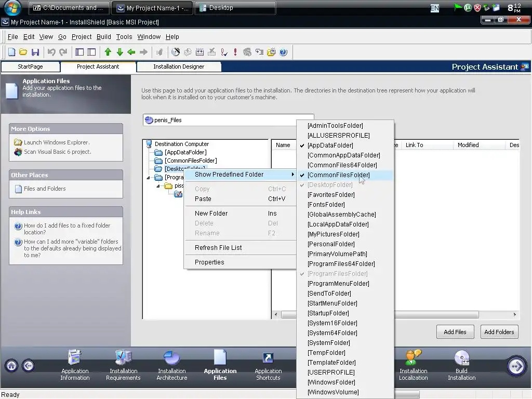Click the green left arrow icon

(x=131, y=52)
